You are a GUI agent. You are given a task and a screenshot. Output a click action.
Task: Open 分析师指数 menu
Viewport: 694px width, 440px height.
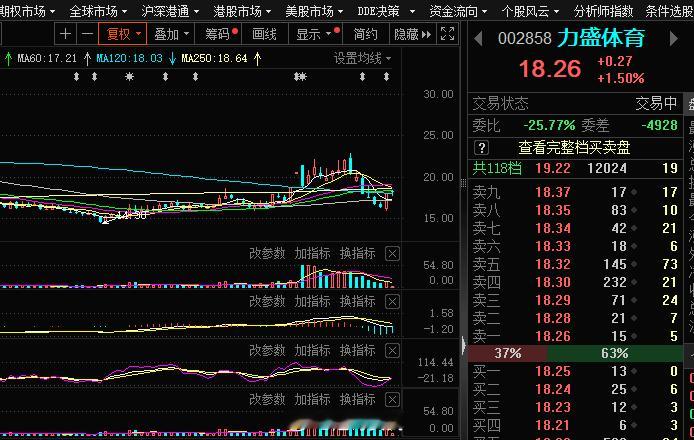603,11
